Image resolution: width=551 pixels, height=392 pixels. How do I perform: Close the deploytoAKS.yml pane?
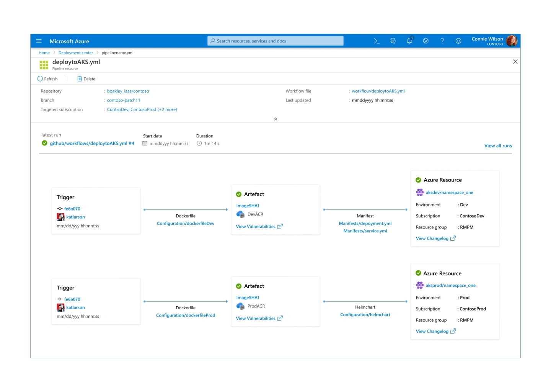[x=515, y=62]
